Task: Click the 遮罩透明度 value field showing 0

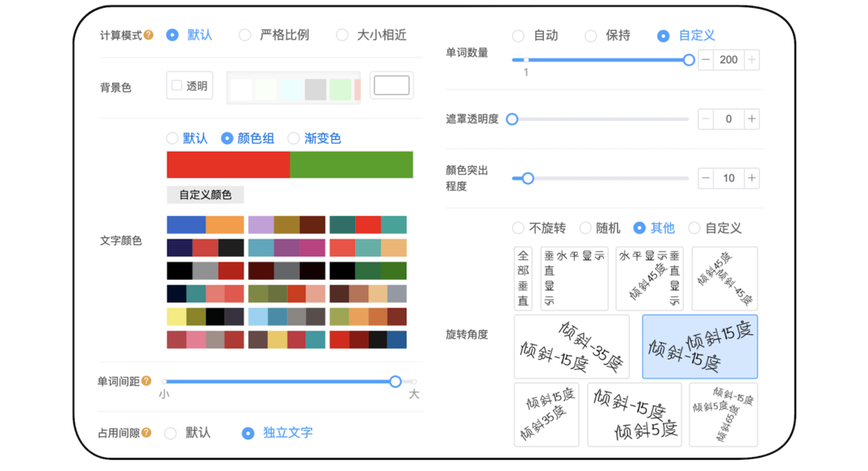Action: tap(729, 119)
